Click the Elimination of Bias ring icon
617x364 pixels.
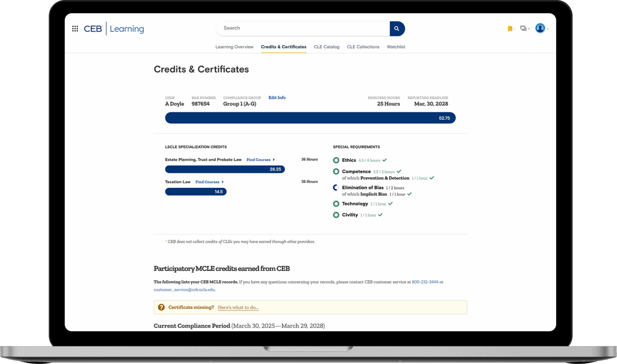336,187
